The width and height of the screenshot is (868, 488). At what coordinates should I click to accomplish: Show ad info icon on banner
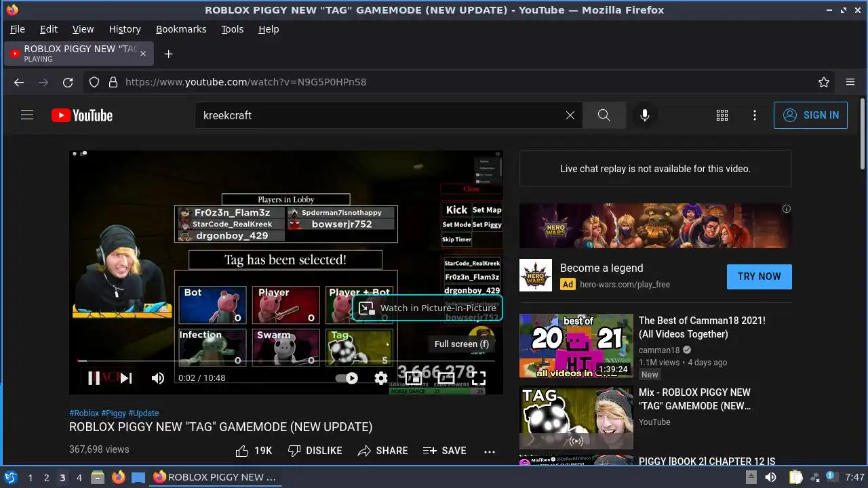coord(787,209)
